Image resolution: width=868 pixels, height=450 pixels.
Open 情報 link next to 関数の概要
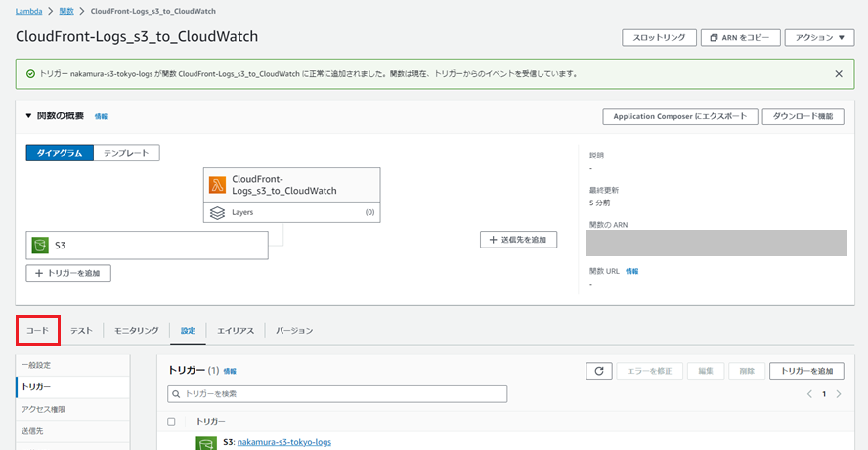coord(101,117)
